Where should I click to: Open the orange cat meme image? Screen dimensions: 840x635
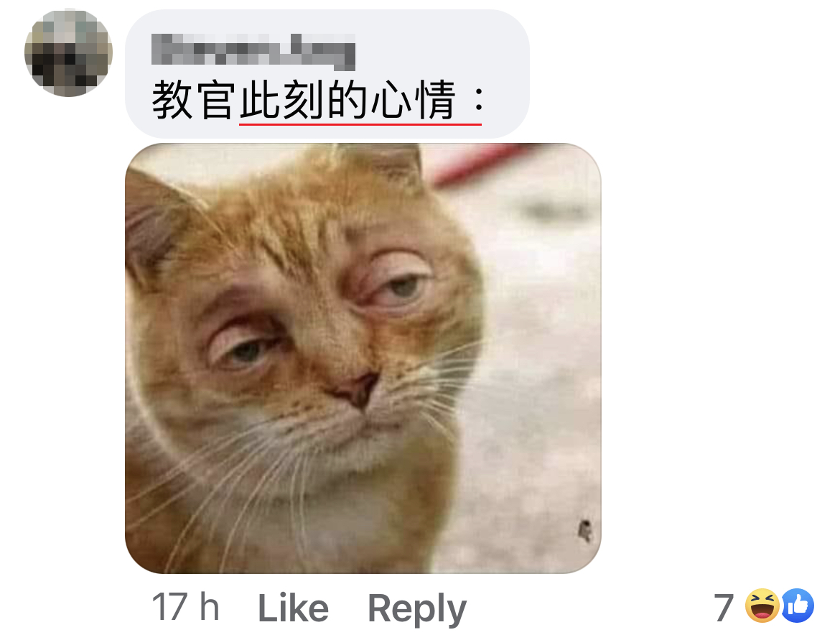point(363,358)
